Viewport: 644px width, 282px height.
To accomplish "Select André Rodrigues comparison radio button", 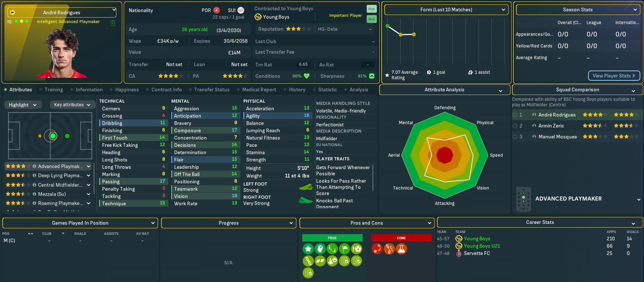I will [515, 115].
